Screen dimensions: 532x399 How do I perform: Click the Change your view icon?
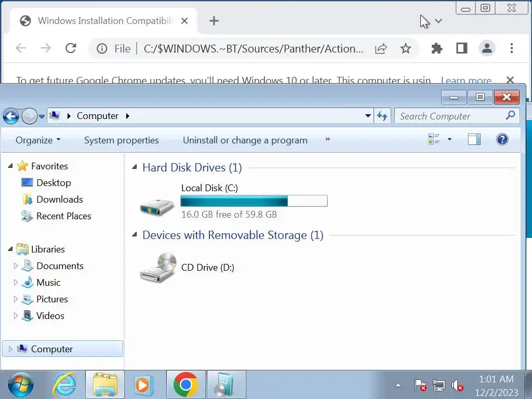[434, 139]
